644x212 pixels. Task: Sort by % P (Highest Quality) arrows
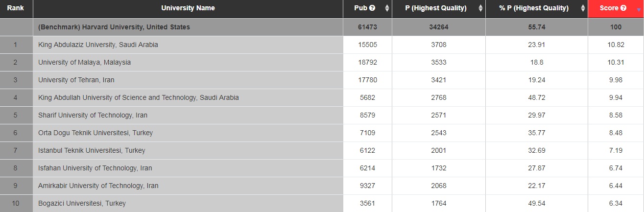coord(583,8)
